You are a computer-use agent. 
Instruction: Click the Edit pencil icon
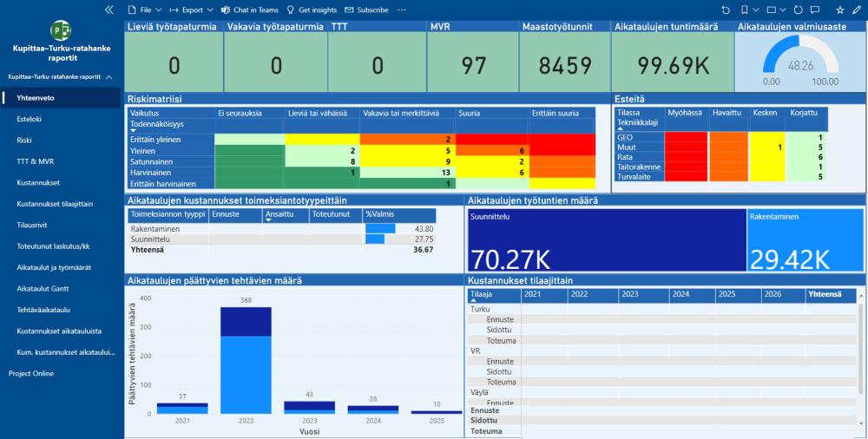[x=857, y=10]
